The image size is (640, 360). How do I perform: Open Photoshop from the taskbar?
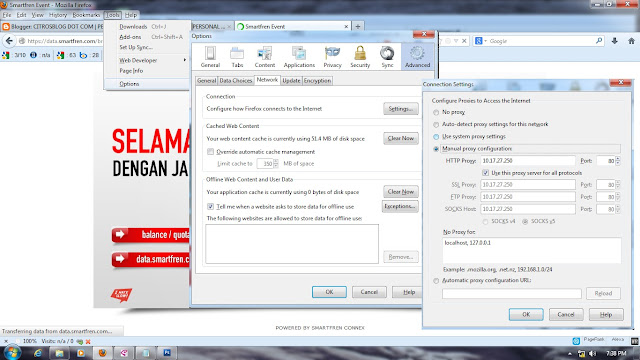167,353
